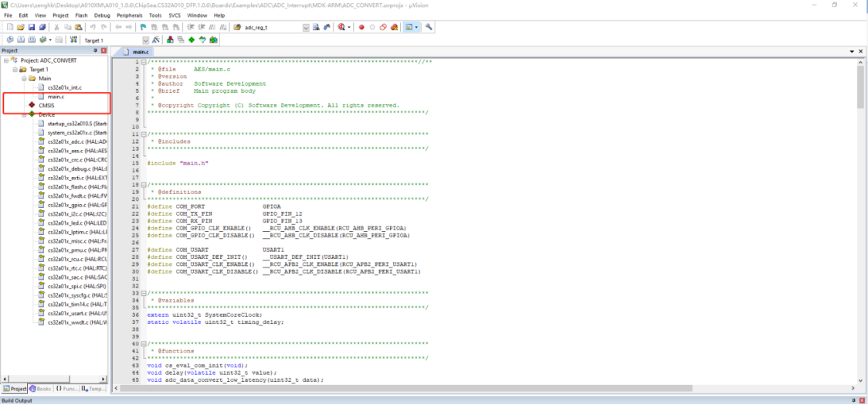Collapse the Device group tree node
The image size is (868, 405).
[x=23, y=114]
